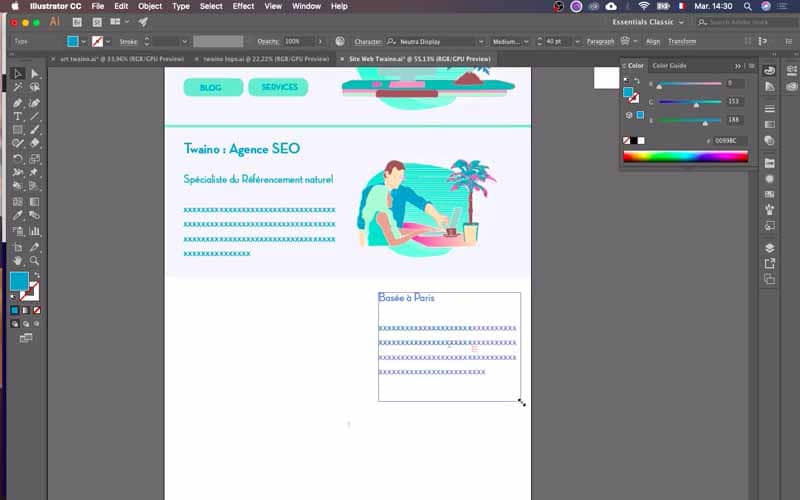The width and height of the screenshot is (800, 500).
Task: Open the Neutra Display font dropdown
Action: 481,41
